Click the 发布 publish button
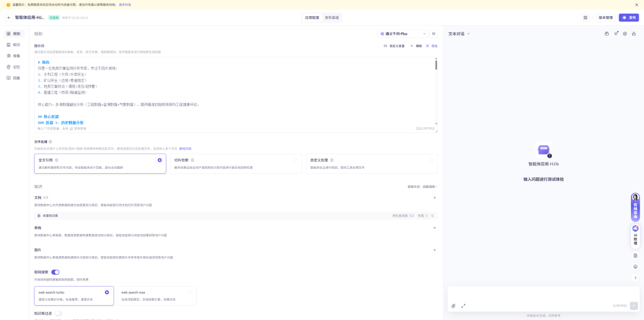 click(628, 18)
